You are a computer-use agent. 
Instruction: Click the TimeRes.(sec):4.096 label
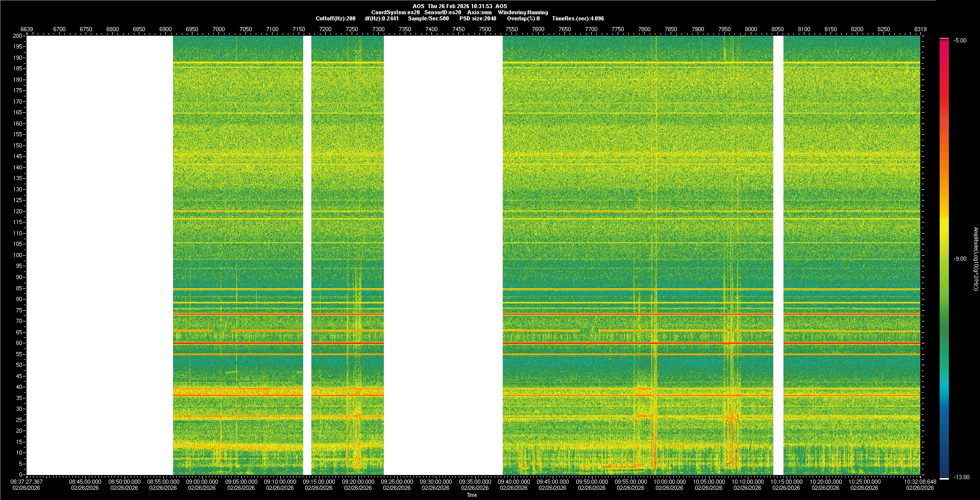578,18
